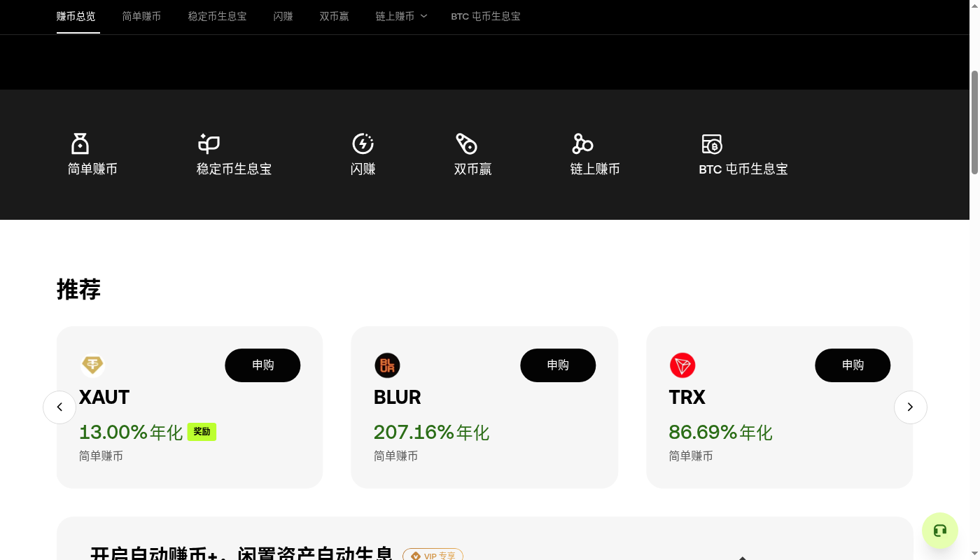Open the customer support headset icon
980x560 pixels.
(940, 531)
